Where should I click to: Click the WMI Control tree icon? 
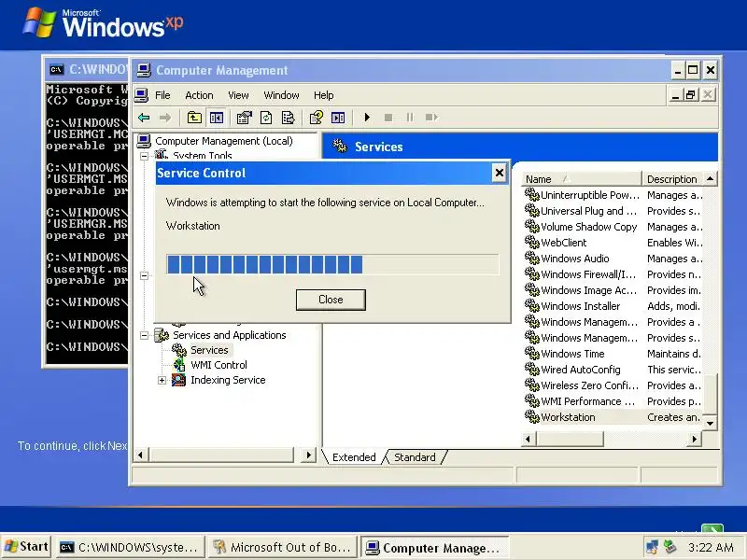pyautogui.click(x=179, y=365)
